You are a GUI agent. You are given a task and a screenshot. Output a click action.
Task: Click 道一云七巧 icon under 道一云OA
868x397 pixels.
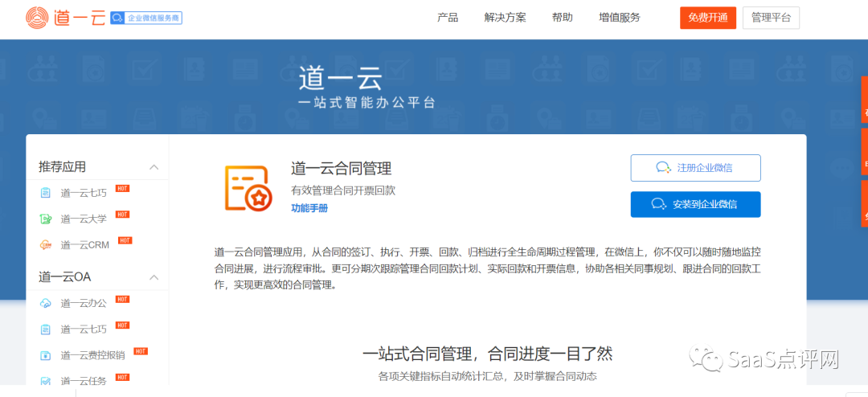[x=45, y=329]
